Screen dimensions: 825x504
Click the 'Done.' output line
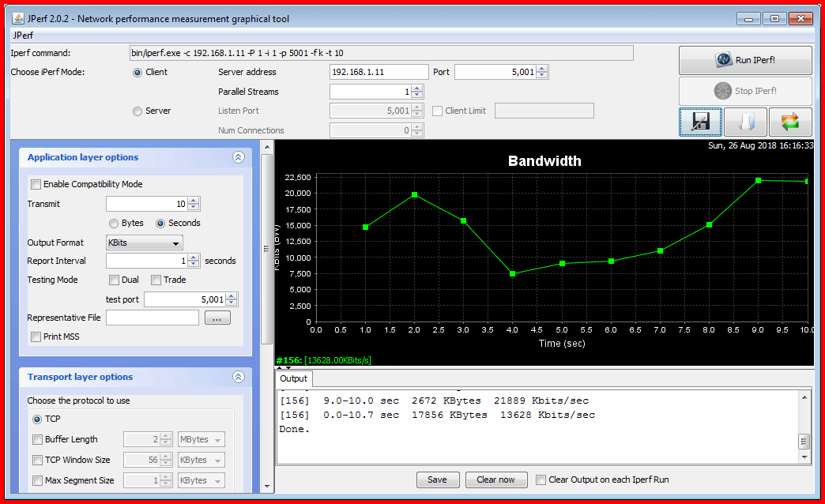pyautogui.click(x=294, y=429)
